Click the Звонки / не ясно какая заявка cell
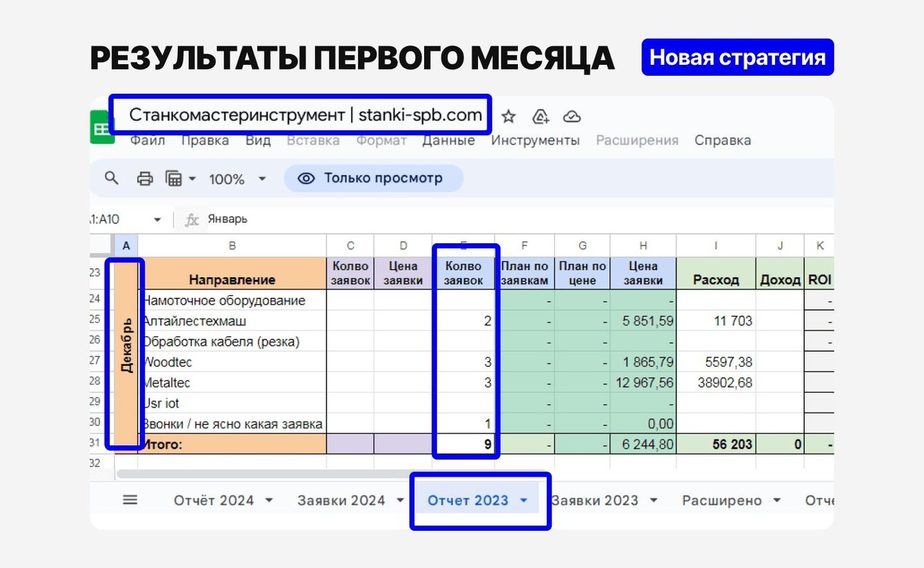 (x=232, y=424)
